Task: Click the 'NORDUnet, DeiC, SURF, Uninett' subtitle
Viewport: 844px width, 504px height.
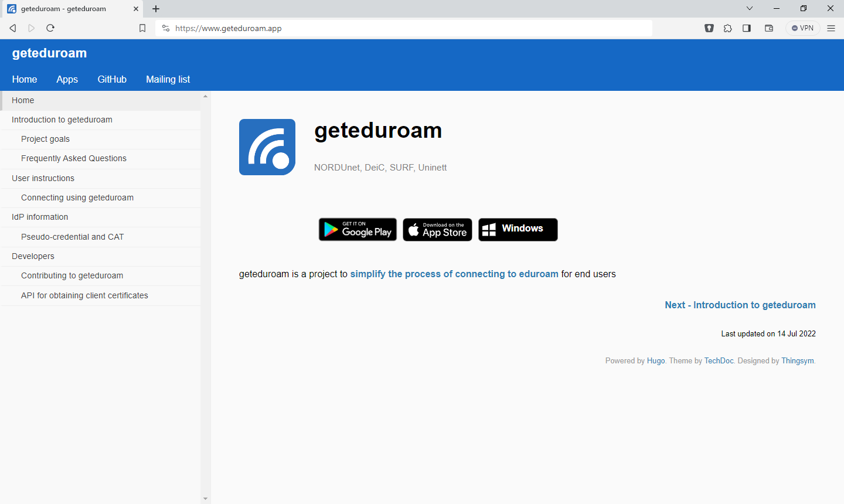Action: (380, 168)
